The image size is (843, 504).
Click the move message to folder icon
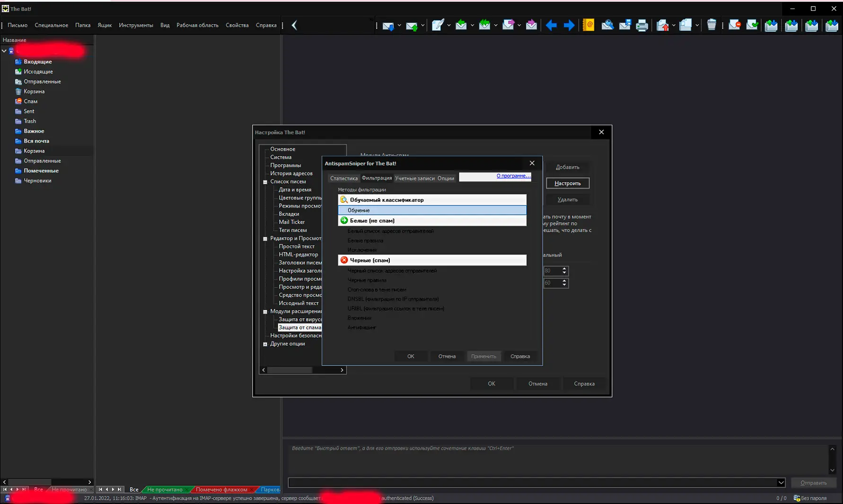662,25
